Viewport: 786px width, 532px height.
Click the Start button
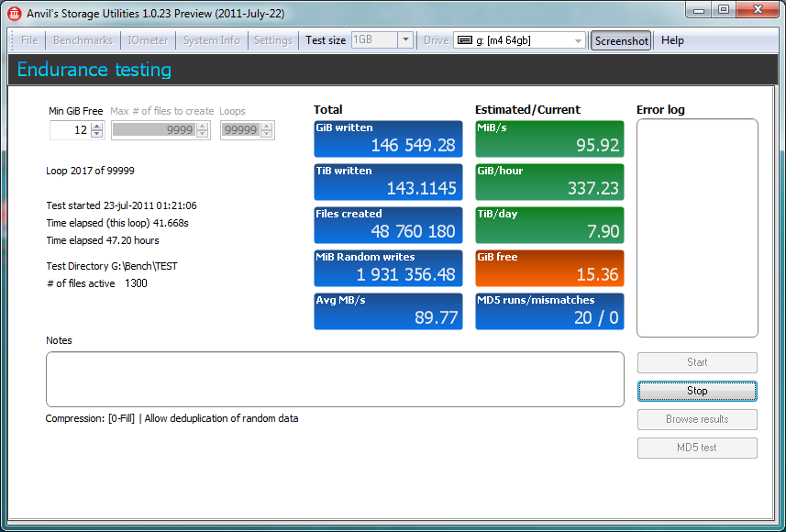tap(697, 362)
